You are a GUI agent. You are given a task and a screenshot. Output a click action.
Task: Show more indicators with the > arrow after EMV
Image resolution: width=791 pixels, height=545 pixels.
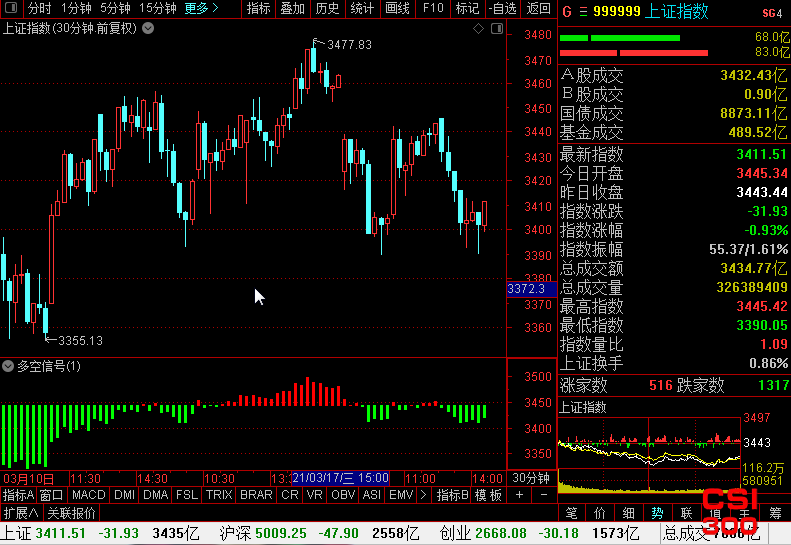click(423, 495)
